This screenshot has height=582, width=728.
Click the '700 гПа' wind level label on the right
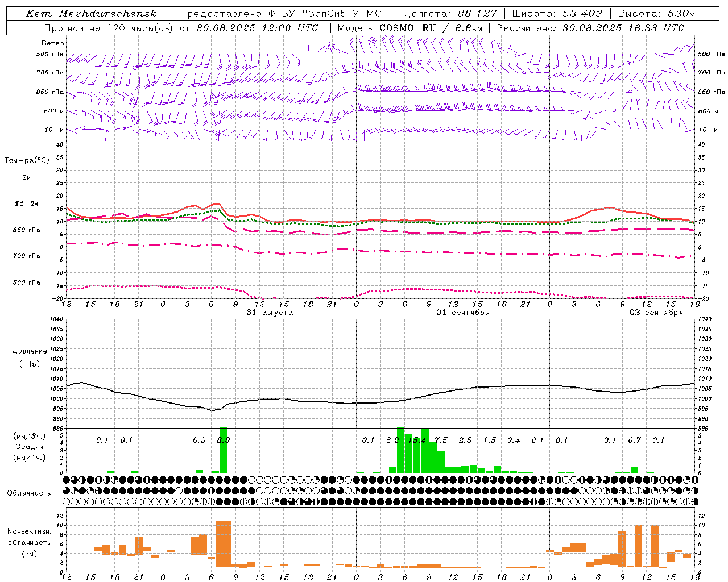point(712,73)
